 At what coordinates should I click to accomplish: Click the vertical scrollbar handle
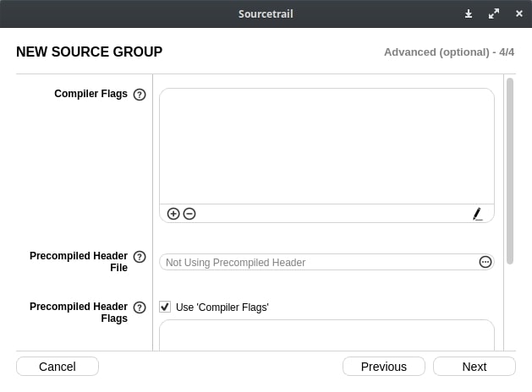(x=509, y=169)
